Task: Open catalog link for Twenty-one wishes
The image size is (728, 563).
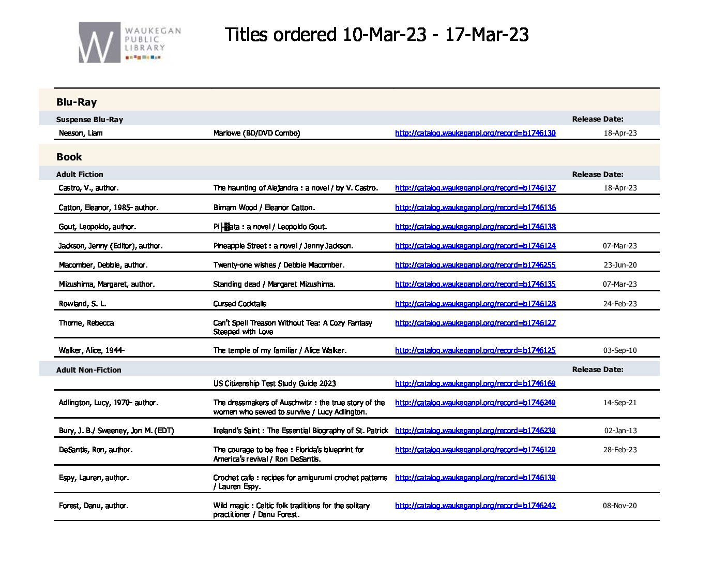Action: point(475,265)
